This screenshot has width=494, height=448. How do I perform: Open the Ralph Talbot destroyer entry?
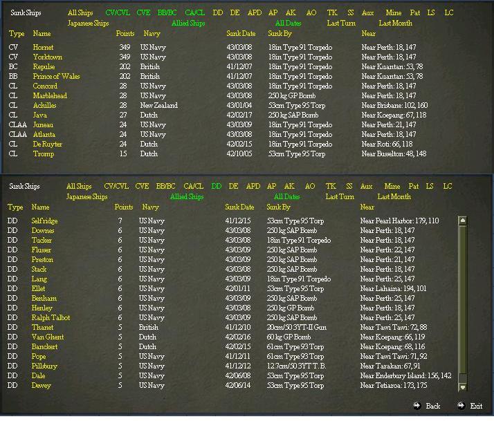[51, 317]
